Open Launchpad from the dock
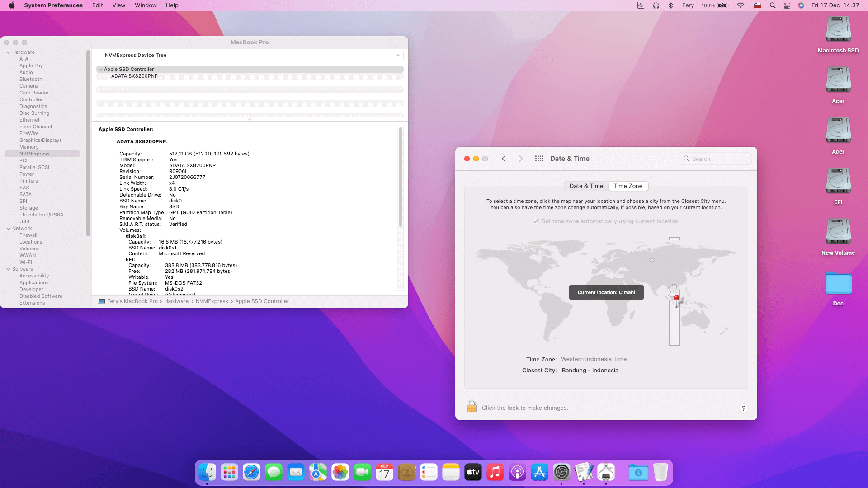The height and width of the screenshot is (488, 868). [x=230, y=473]
